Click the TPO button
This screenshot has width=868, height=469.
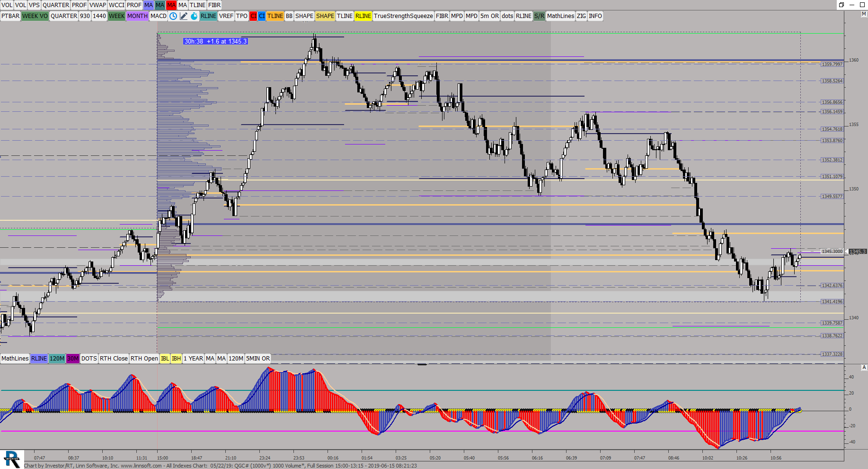pyautogui.click(x=242, y=16)
